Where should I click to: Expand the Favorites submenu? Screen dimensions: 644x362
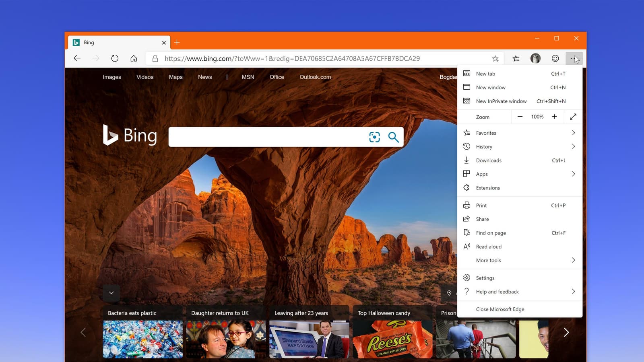520,133
